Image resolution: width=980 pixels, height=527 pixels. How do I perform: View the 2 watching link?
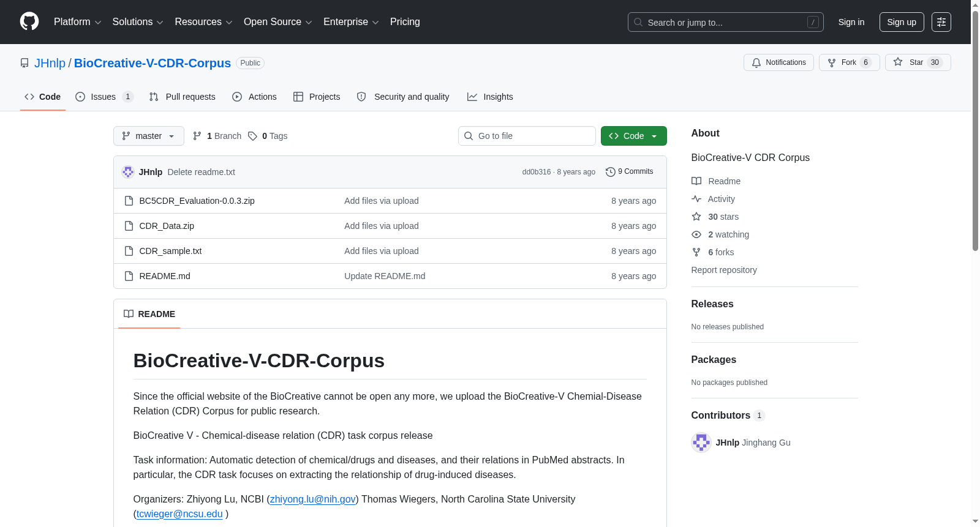720,234
